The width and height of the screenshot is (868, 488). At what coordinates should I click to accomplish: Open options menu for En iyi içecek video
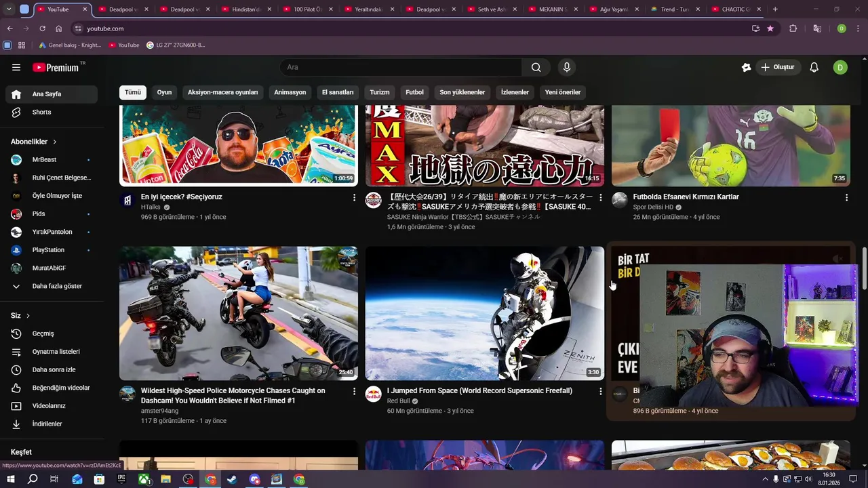click(354, 197)
